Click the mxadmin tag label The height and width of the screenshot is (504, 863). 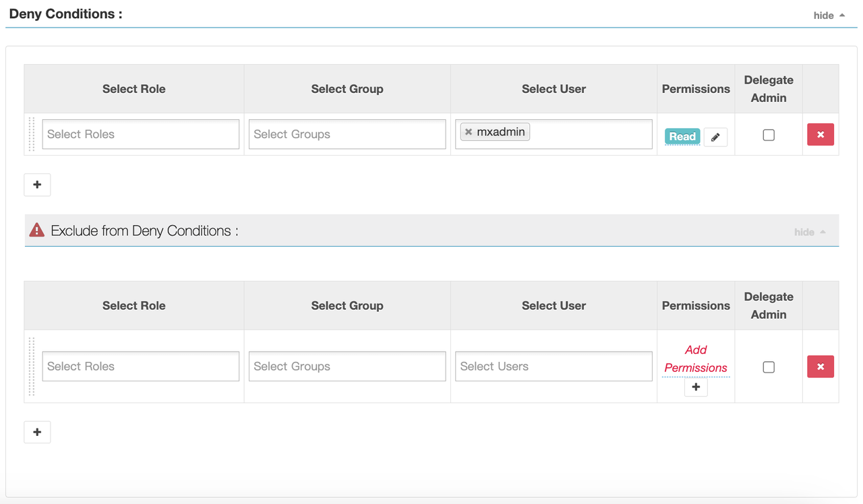tap(501, 132)
